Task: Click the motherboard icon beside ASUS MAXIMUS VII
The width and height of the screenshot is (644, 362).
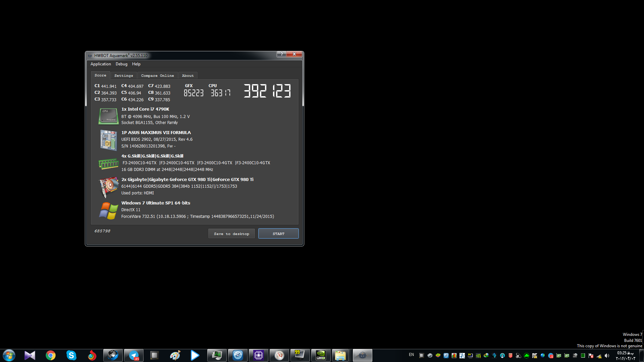Action: click(x=108, y=140)
